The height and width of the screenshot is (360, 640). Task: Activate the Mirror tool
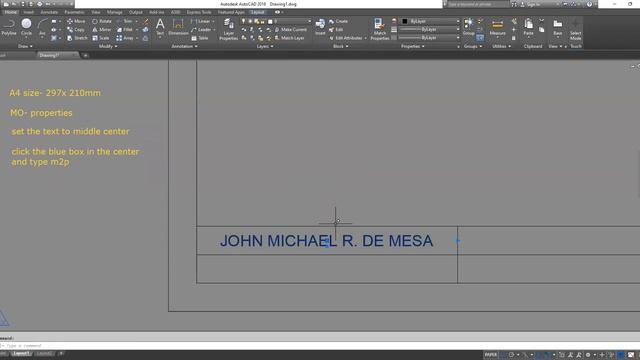(x=102, y=30)
